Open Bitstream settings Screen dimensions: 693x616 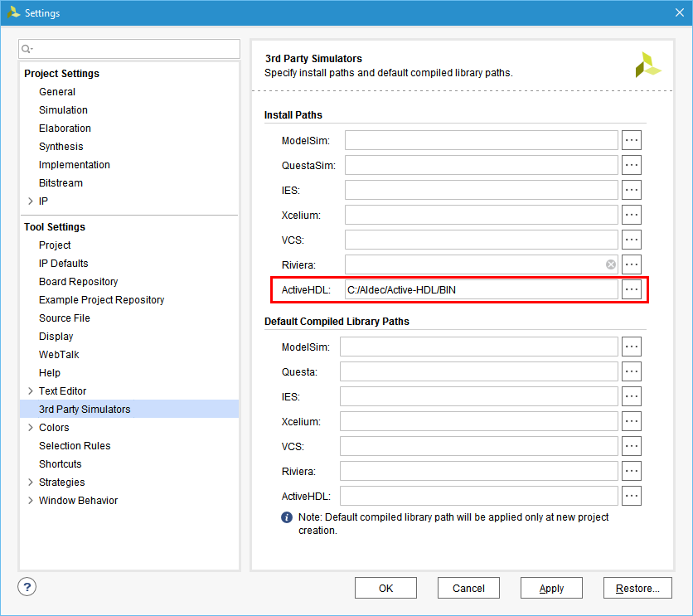[61, 183]
